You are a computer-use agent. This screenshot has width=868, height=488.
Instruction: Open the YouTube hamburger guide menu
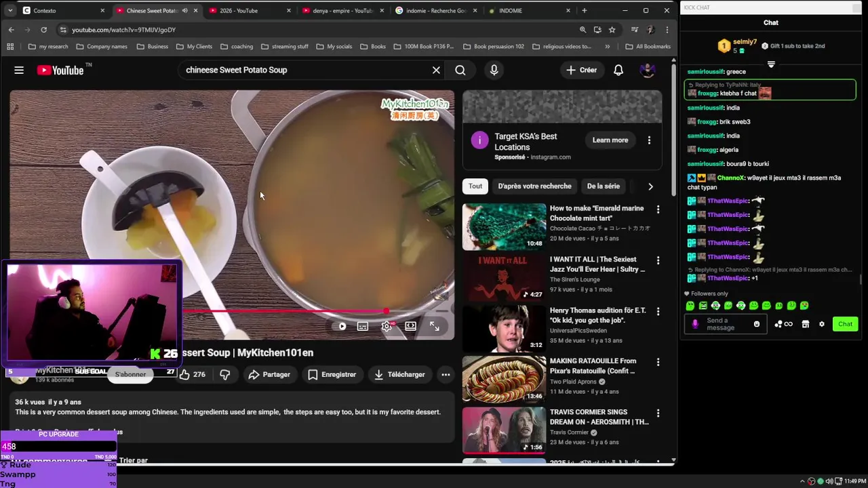19,70
